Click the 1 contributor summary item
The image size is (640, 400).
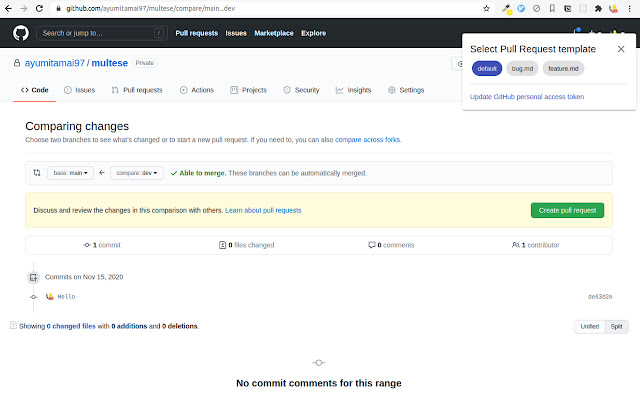[x=536, y=245]
